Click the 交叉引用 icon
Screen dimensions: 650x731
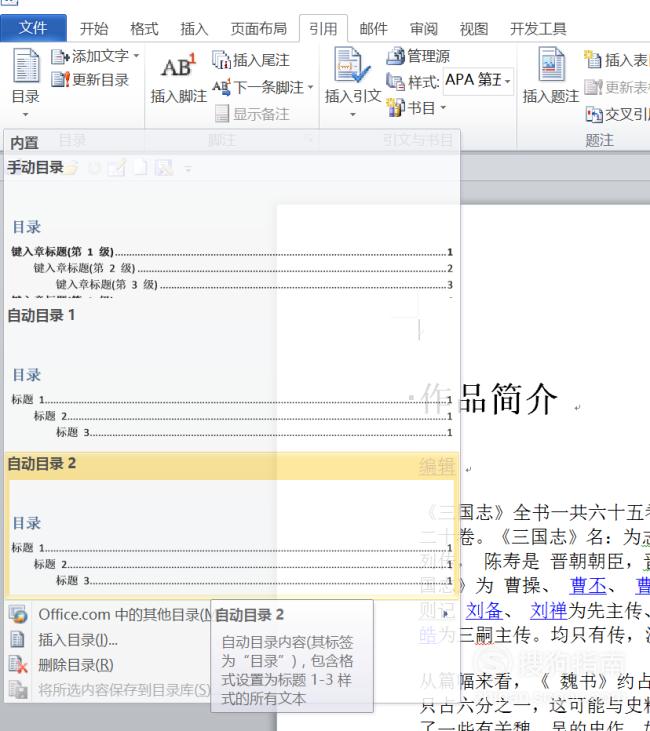(594, 114)
